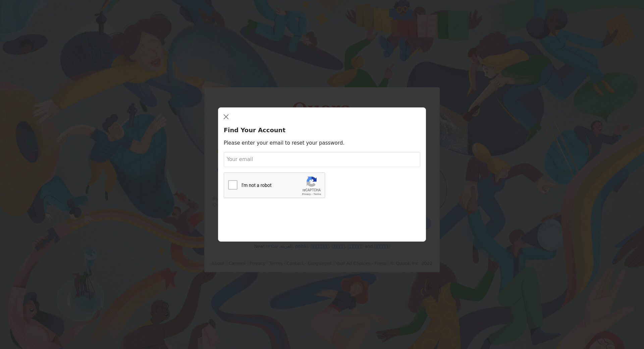
Task: Select the polski language link
Action: pos(301,246)
